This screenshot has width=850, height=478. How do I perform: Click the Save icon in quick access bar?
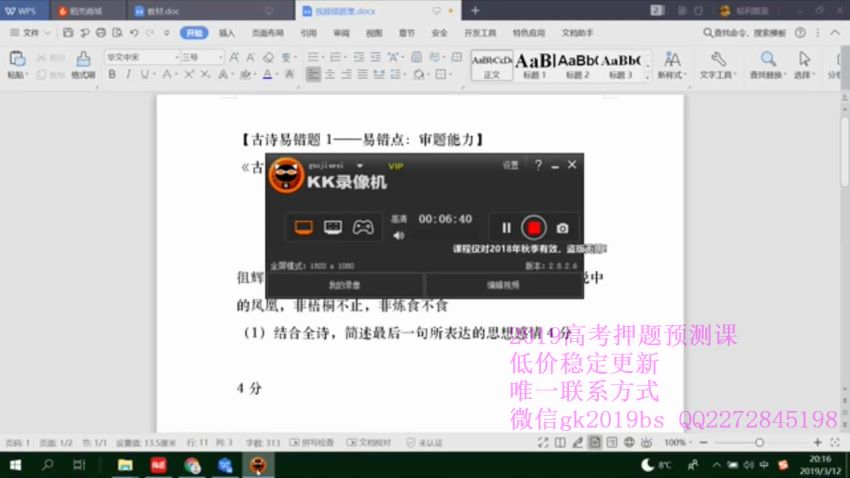pos(68,33)
